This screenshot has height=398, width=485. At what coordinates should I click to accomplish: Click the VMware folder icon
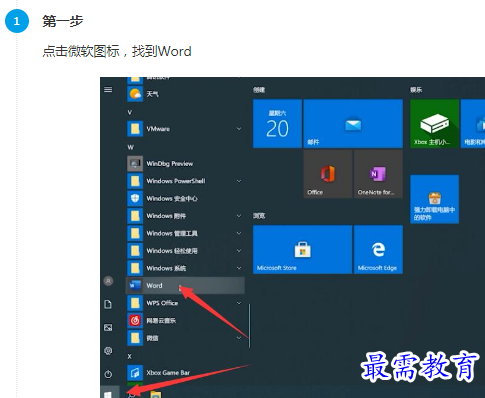click(135, 129)
